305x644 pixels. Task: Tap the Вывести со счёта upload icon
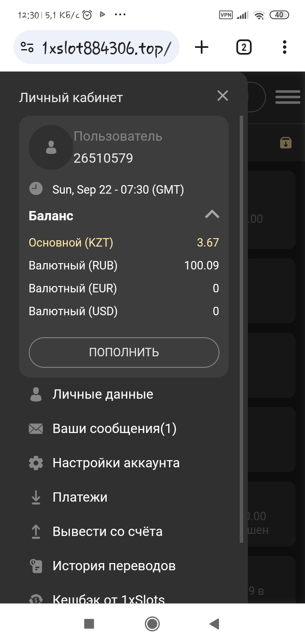tap(36, 532)
